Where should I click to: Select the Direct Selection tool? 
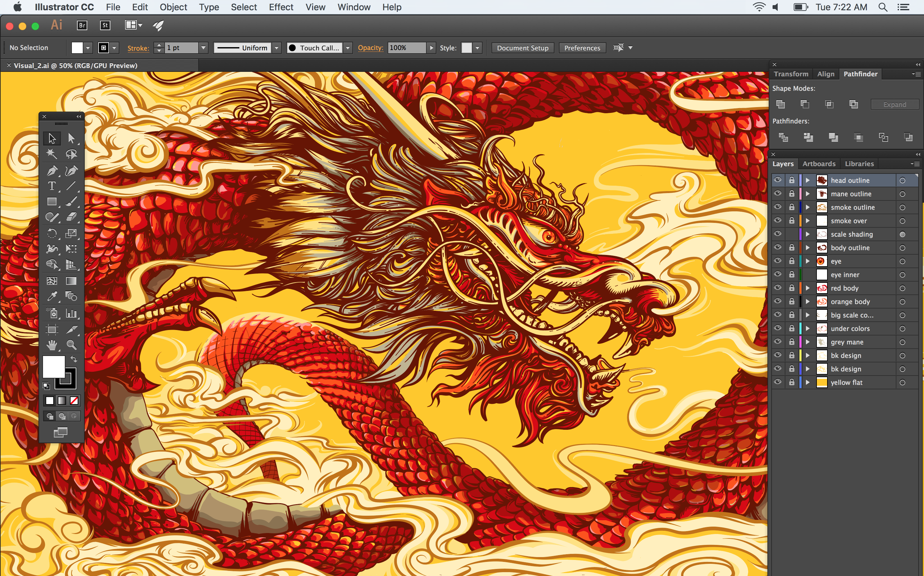[x=71, y=138]
